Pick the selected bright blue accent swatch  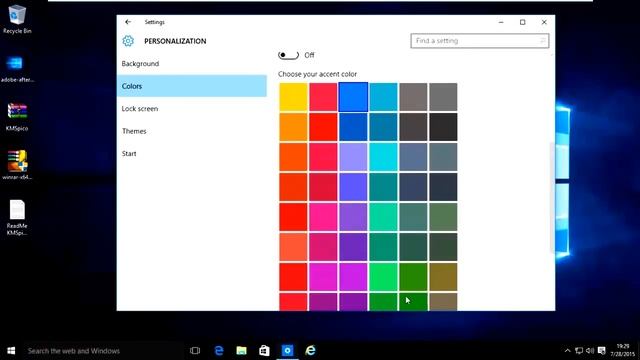[x=353, y=97]
